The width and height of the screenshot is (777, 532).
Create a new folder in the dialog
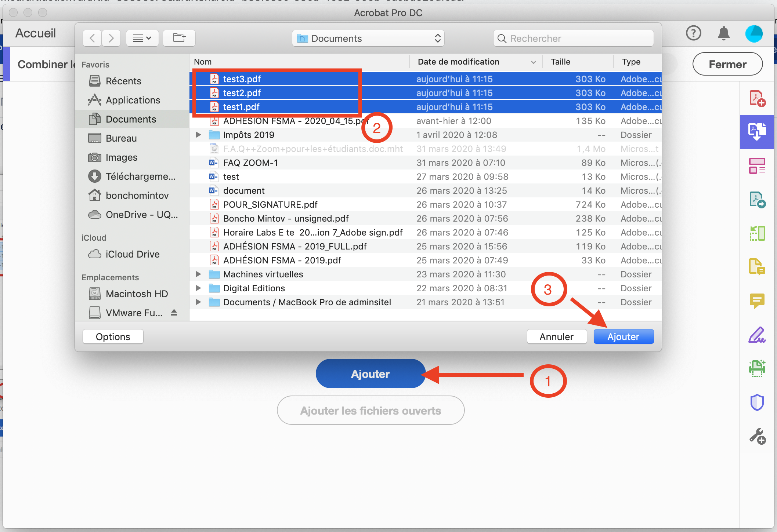[179, 38]
